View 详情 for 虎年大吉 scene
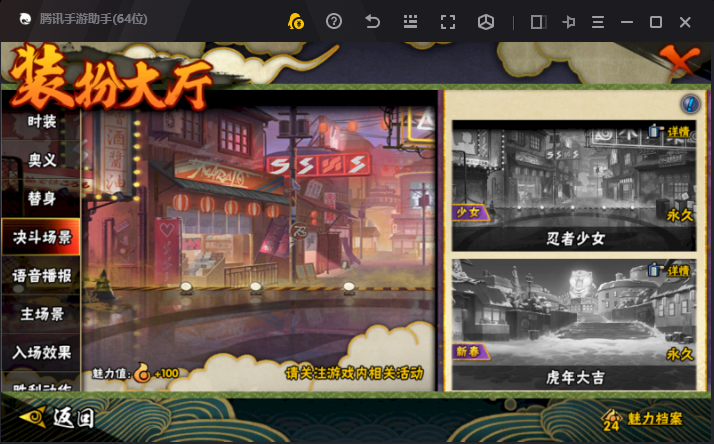 click(x=679, y=271)
